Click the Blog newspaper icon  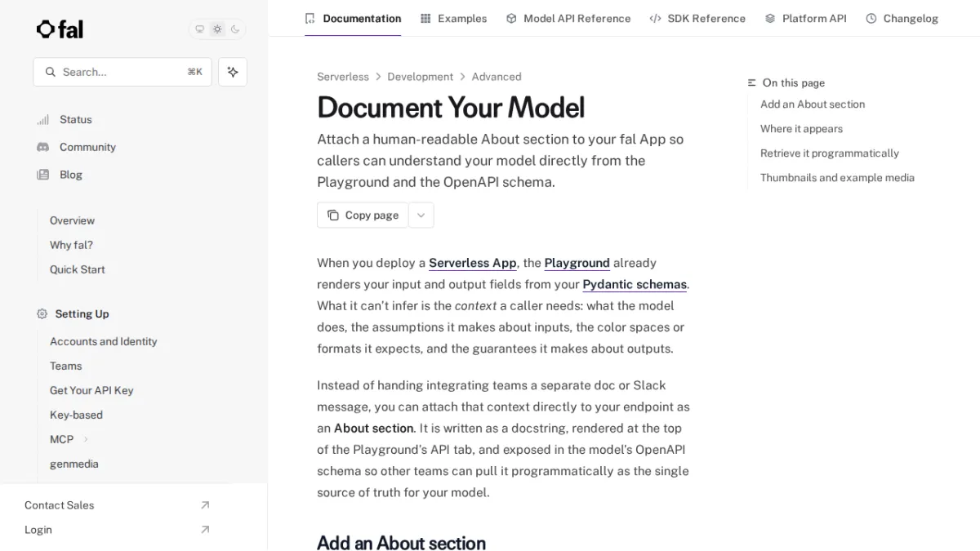[42, 175]
